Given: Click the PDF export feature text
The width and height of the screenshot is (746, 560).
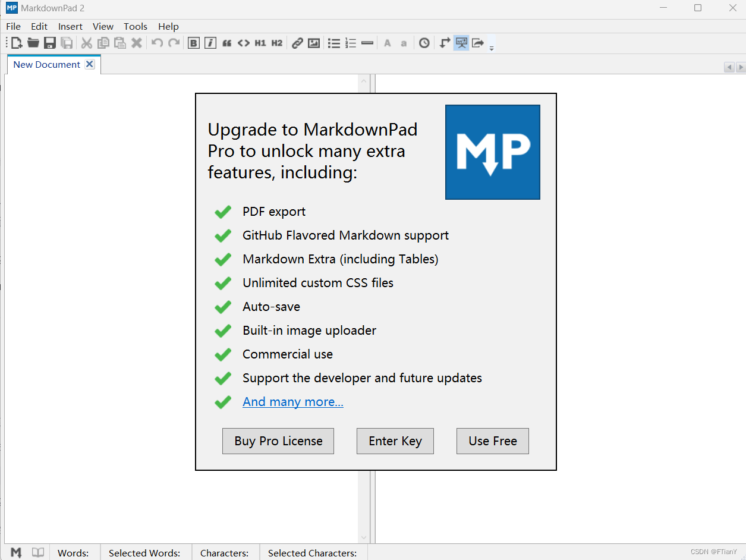Looking at the screenshot, I should tap(274, 212).
